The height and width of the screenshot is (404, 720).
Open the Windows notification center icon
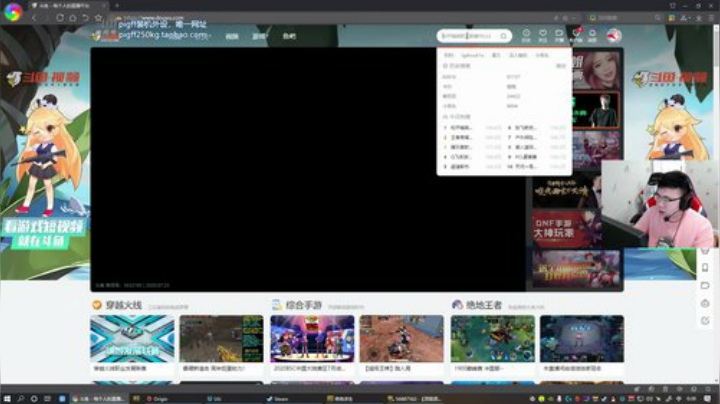(x=708, y=398)
